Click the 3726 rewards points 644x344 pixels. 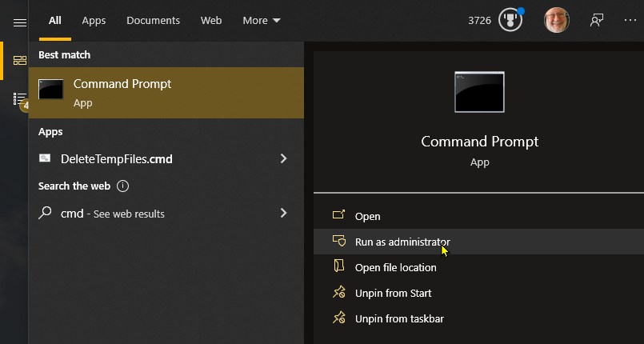click(479, 21)
